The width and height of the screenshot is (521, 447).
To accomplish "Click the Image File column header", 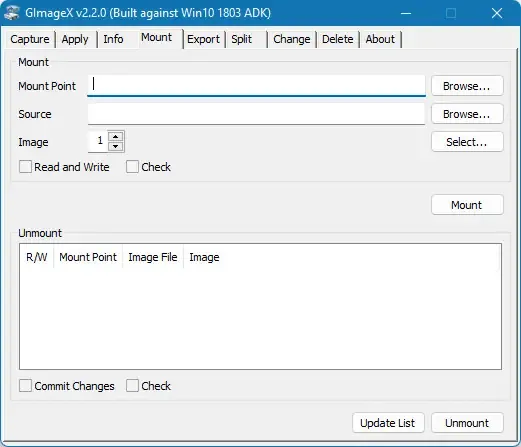I will point(153,257).
